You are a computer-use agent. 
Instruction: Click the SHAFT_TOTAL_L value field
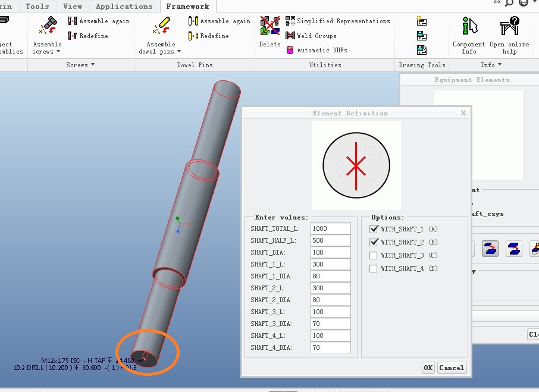[331, 228]
